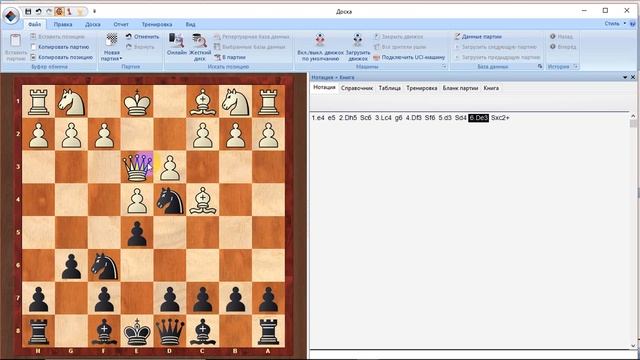Switch to the Таблица pane tab
Image resolution: width=640 pixels, height=360 pixels.
[x=389, y=88]
